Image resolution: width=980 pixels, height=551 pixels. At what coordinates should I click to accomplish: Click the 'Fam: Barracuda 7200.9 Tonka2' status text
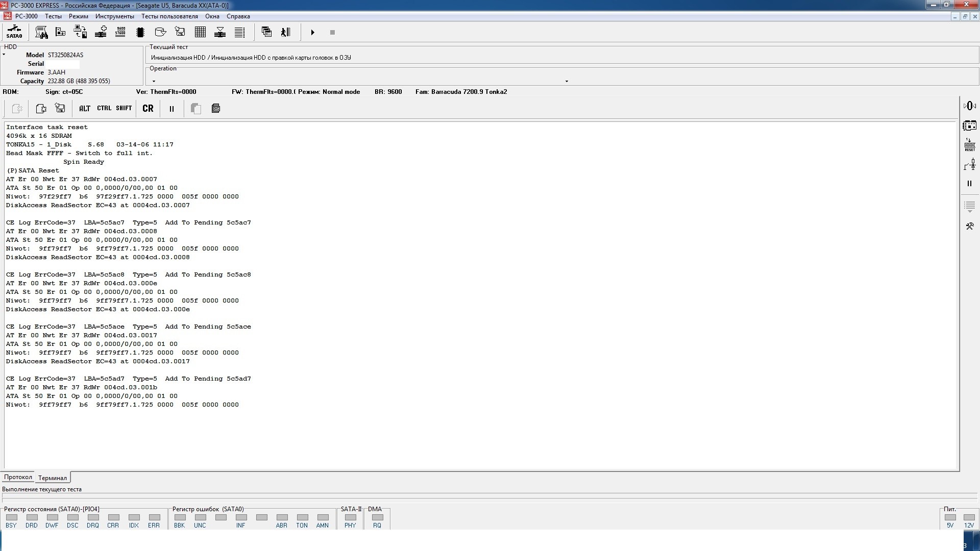[x=461, y=92]
